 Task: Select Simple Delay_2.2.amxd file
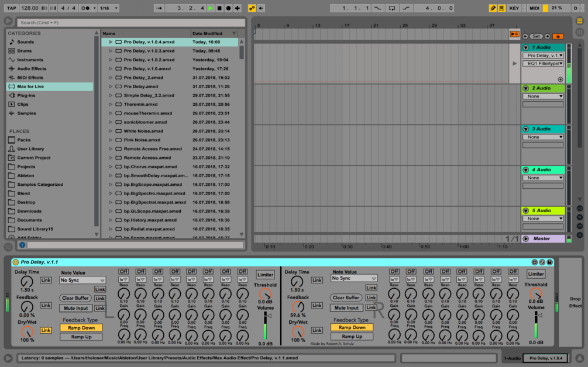click(x=149, y=95)
